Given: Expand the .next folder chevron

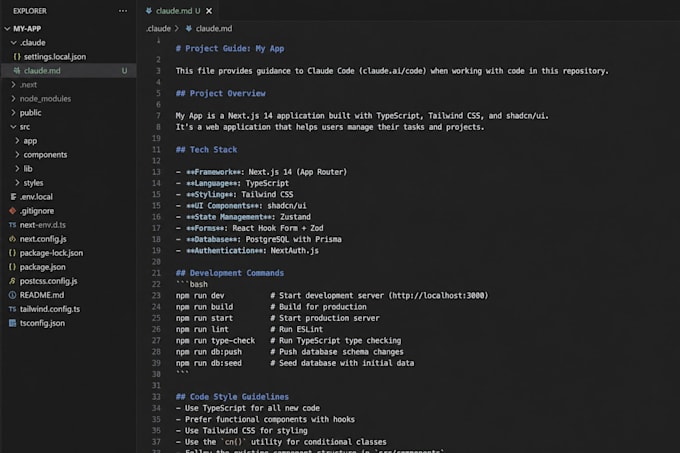Looking at the screenshot, I should (13, 85).
